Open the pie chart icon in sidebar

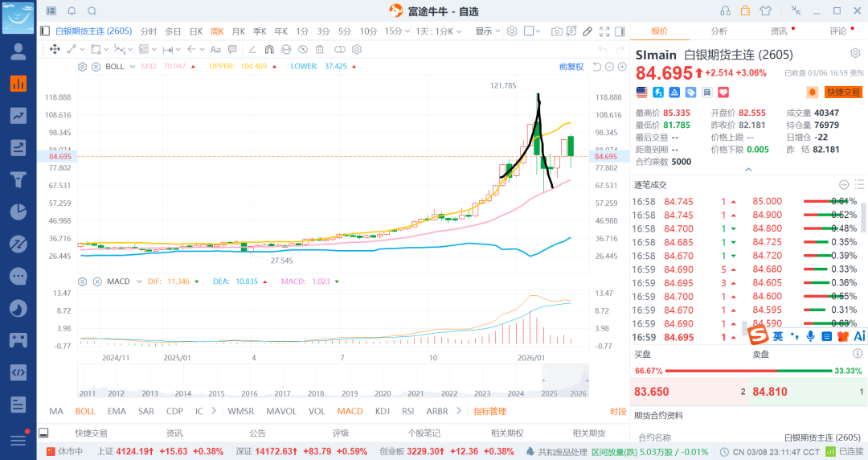click(x=18, y=212)
